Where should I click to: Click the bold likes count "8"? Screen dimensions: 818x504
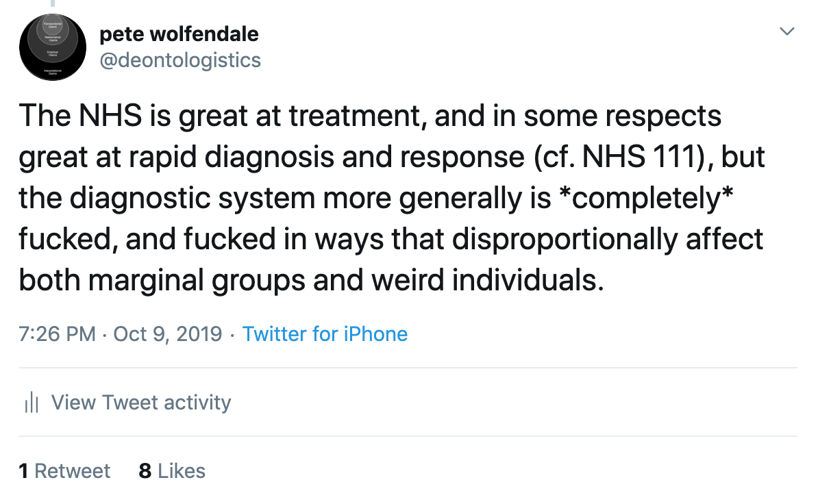[x=145, y=471]
